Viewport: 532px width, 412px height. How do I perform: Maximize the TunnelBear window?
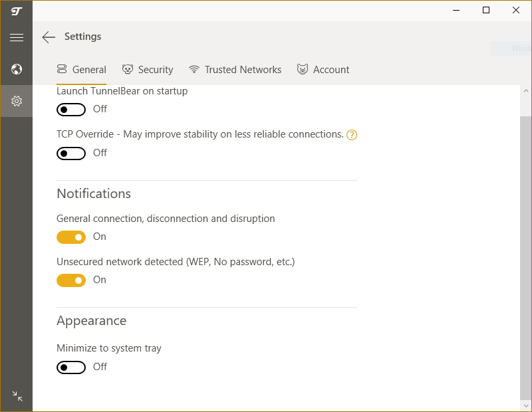(x=486, y=10)
